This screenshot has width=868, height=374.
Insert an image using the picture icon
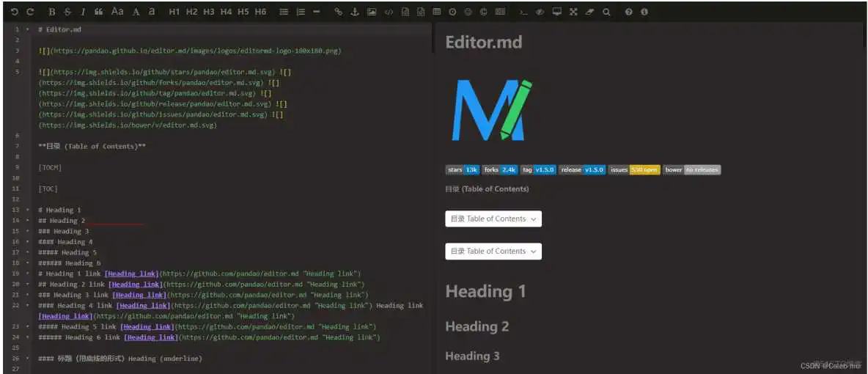(x=372, y=12)
